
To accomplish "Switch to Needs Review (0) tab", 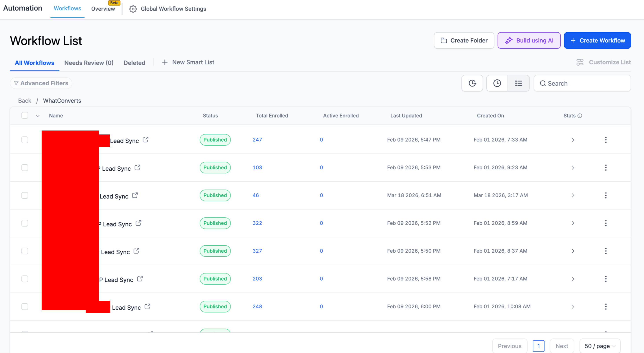I will click(x=89, y=63).
